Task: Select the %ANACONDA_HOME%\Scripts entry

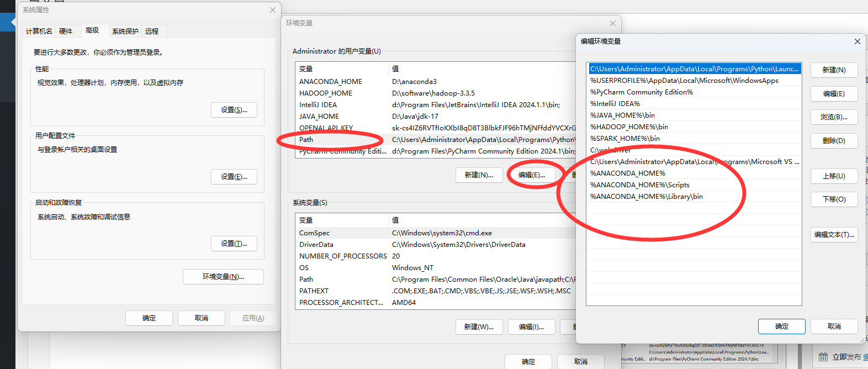Action: (x=694, y=185)
